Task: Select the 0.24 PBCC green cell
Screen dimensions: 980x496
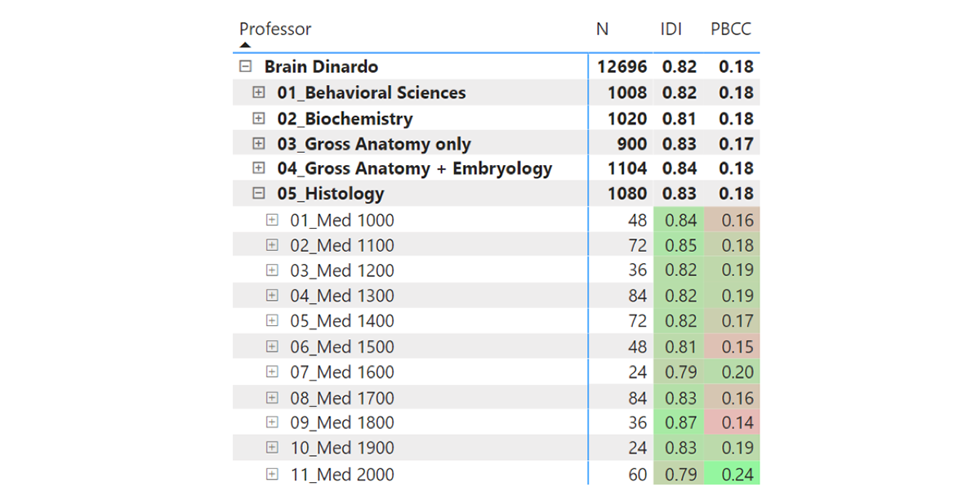Action: click(736, 474)
